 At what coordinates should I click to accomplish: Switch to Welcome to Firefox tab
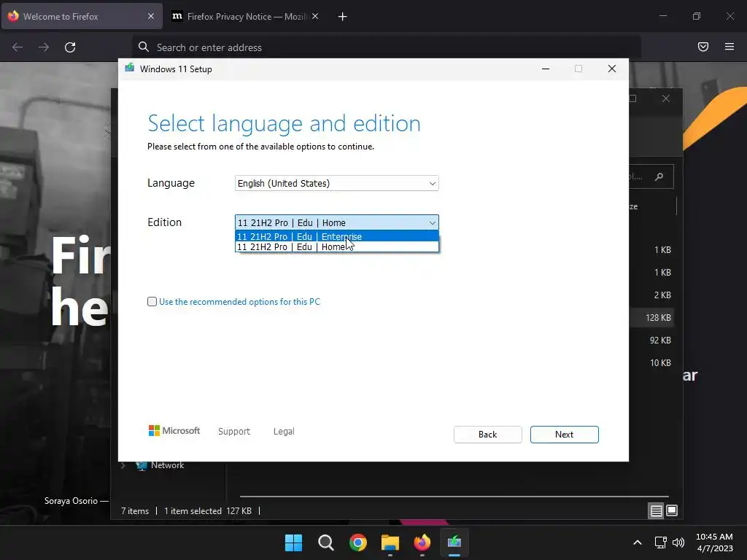[x=82, y=17]
